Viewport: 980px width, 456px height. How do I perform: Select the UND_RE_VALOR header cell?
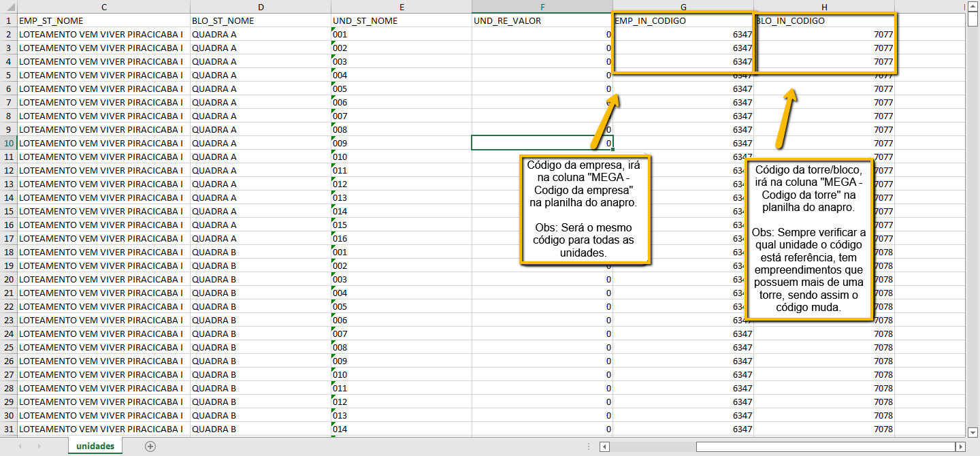coord(542,21)
